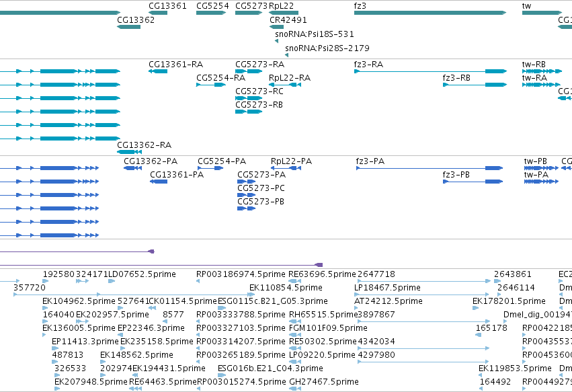Viewport: 572px width, 392px height.
Task: Click the EK202957.5prime EST label
Action: pos(112,315)
